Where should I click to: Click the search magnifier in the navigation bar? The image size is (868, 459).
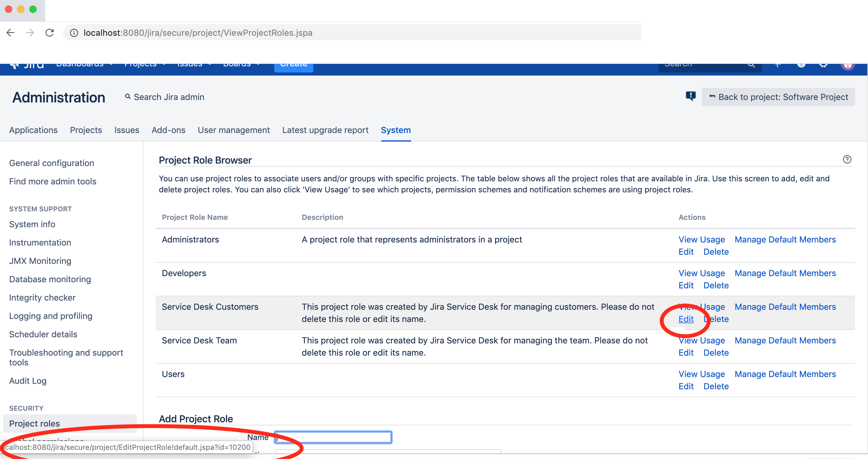(x=751, y=64)
